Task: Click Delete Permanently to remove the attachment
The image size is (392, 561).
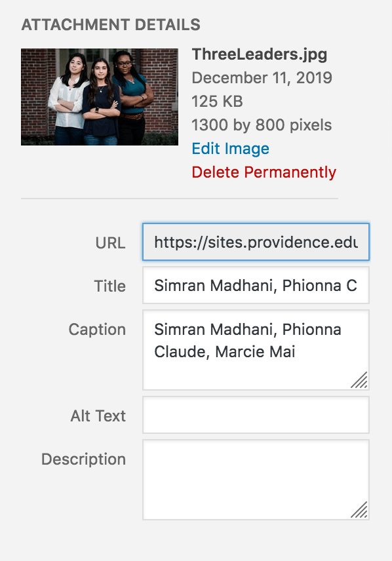Action: (x=264, y=172)
